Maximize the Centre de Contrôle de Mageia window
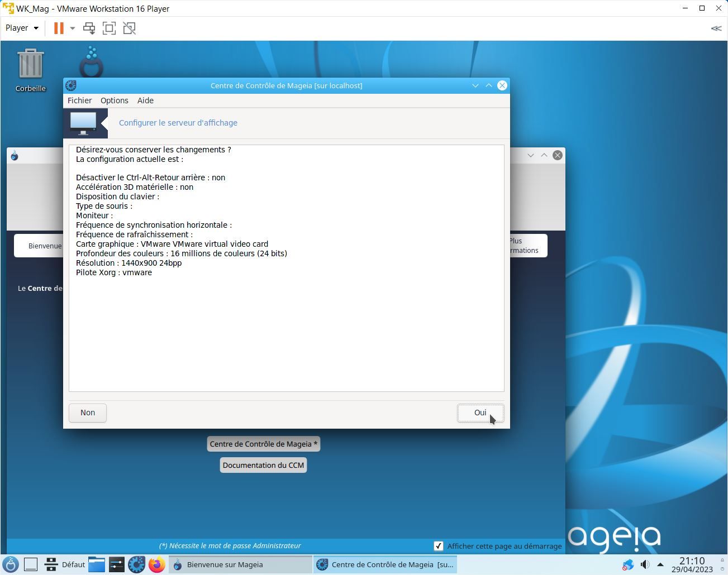The image size is (728, 575). click(489, 85)
